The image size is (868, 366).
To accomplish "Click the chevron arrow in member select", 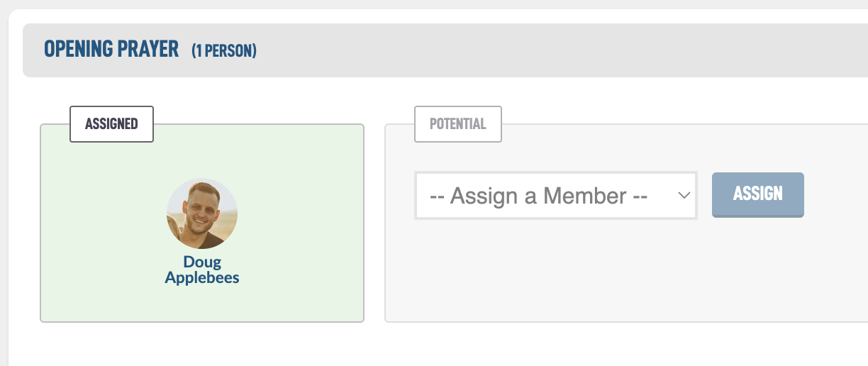I will (684, 195).
